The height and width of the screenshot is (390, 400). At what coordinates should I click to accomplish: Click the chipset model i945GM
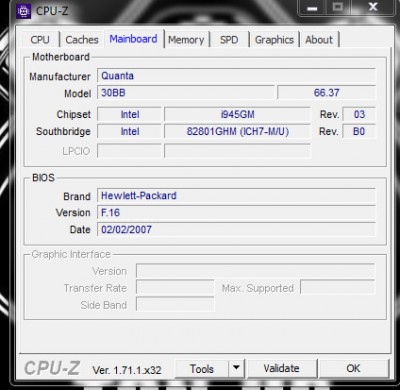pyautogui.click(x=237, y=114)
